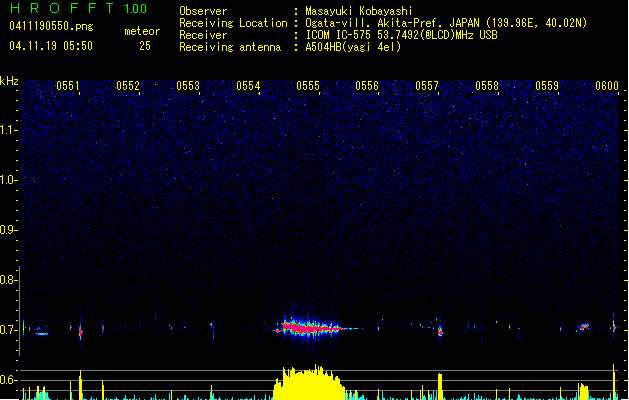Click the Ogata-vill. Akita-Pref. JAPAN location text
This screenshot has width=629, height=400.
pos(394,23)
